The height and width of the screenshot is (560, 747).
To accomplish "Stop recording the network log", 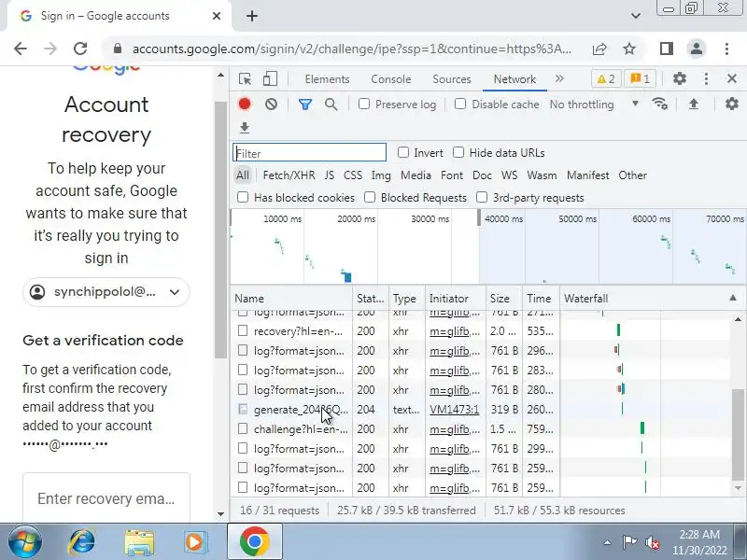I will (245, 105).
